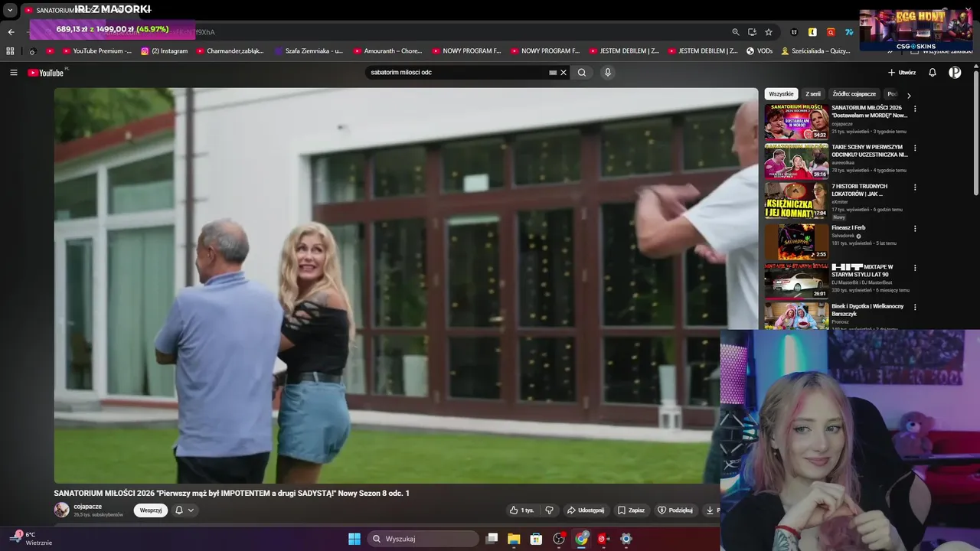This screenshot has width=980, height=551.
Task: Like the video with thumbs up
Action: (522, 510)
